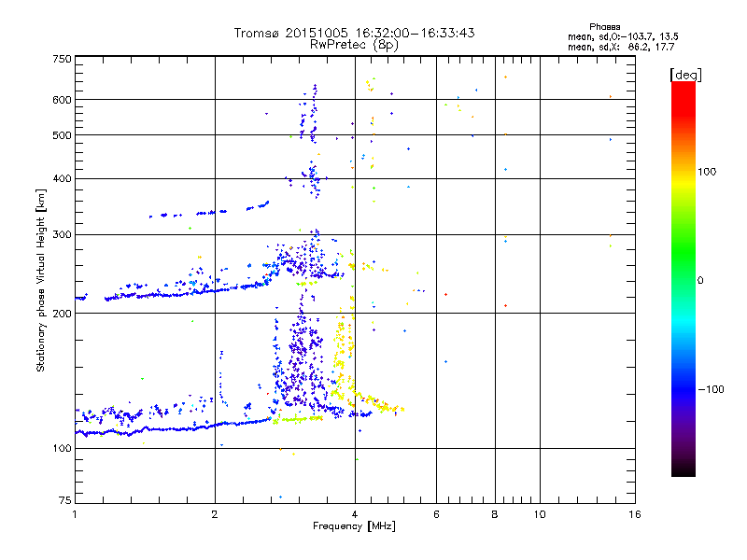Image resolution: width=747 pixels, height=560 pixels.
Task: Click the x-axis tick label '16'
Action: tap(635, 514)
